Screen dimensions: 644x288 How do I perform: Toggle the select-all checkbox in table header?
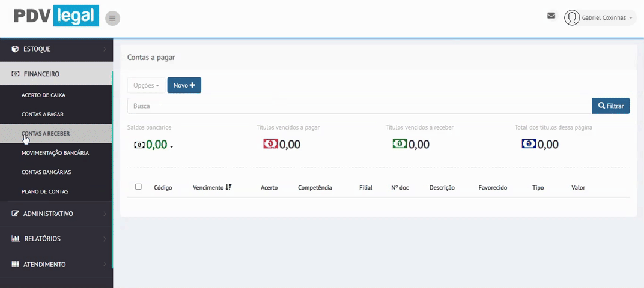click(138, 187)
